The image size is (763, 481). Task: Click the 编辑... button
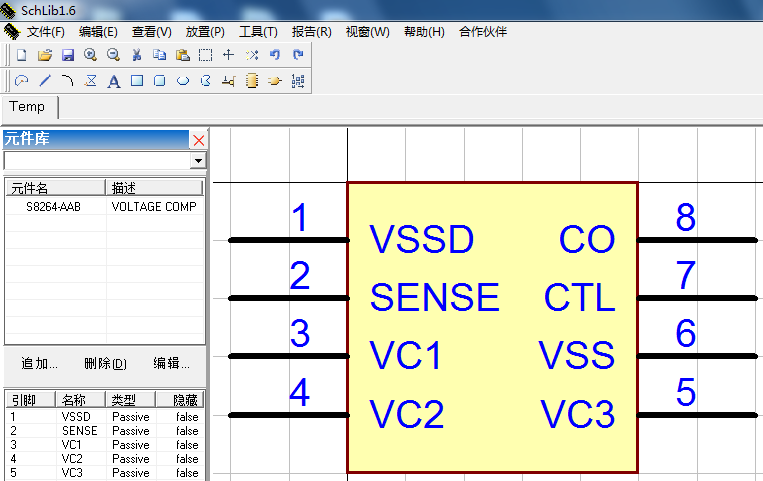(171, 363)
